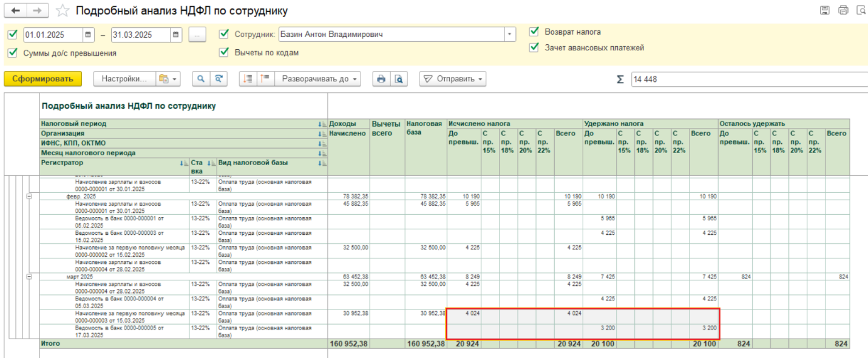
Task: Open calendar picker for the start date
Action: (x=89, y=35)
